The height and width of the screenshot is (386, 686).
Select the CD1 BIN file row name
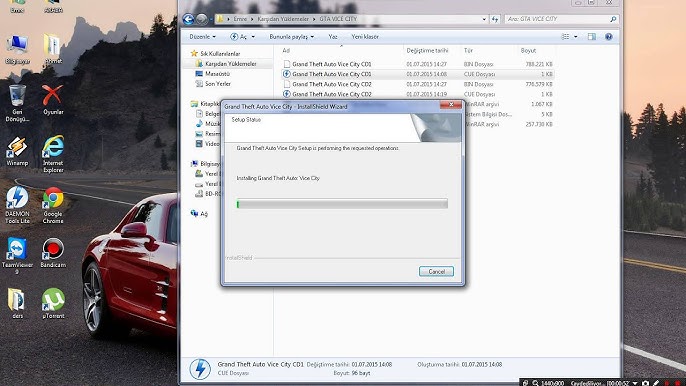[332, 64]
